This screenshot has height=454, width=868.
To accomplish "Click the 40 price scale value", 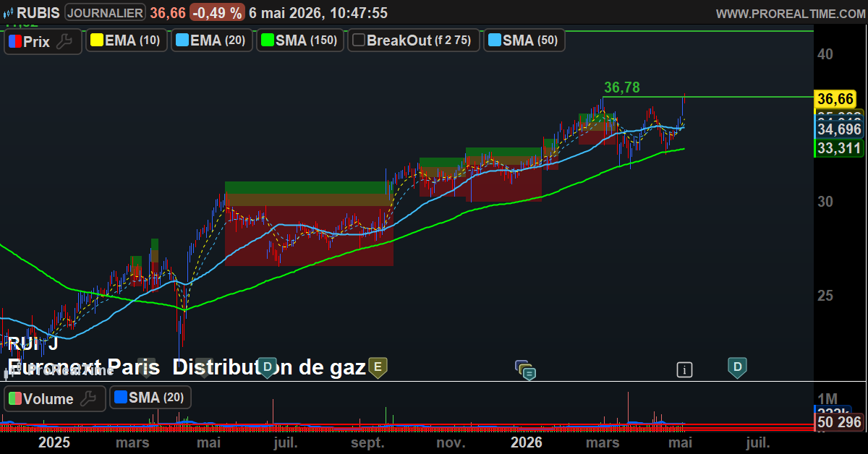I will click(826, 55).
